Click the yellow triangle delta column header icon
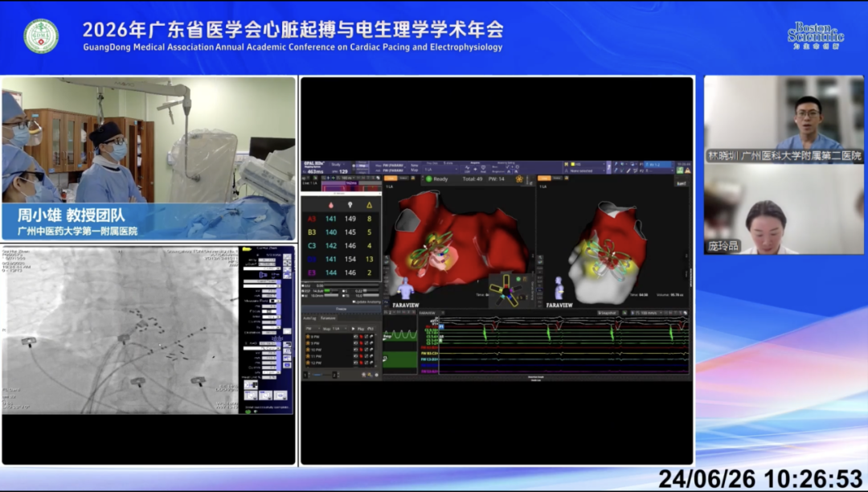Image resolution: width=868 pixels, height=492 pixels. (x=369, y=205)
